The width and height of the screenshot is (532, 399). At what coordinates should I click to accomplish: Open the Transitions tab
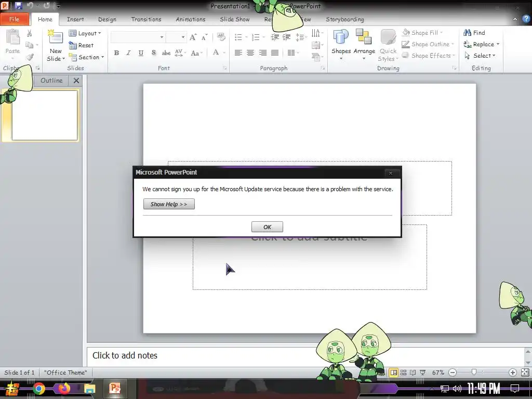pyautogui.click(x=146, y=19)
